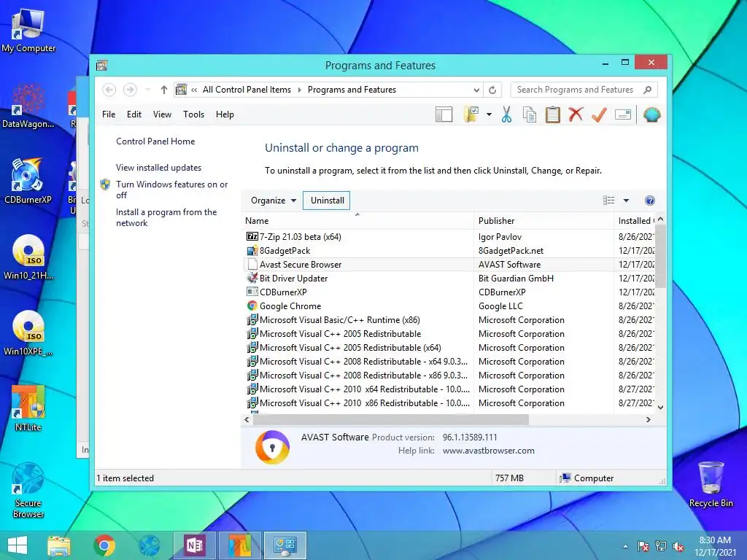Click the search magnifier icon

(647, 90)
